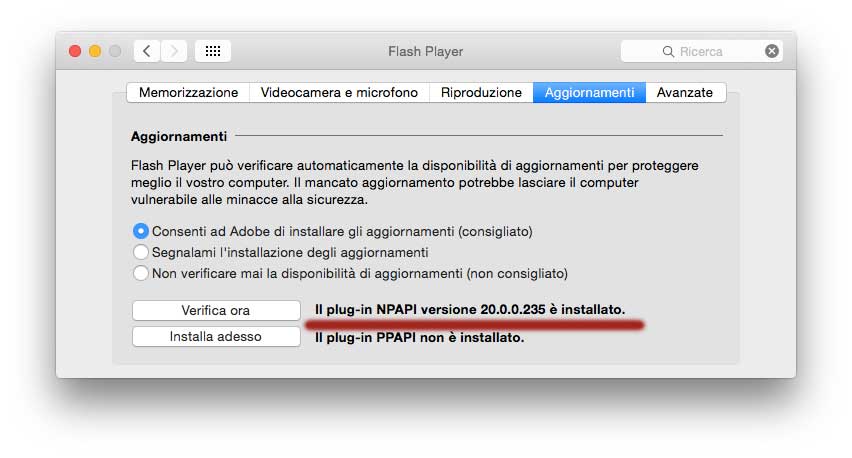852x458 pixels.
Task: Open the Videocamera e microfono tab
Action: coord(339,93)
